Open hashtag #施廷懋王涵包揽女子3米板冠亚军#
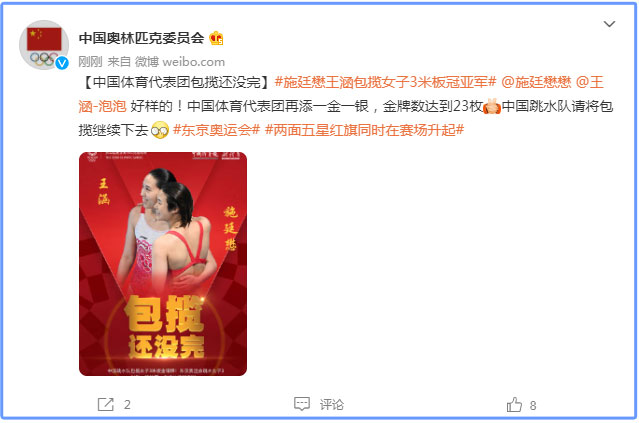The width and height of the screenshot is (639, 423). [x=385, y=82]
